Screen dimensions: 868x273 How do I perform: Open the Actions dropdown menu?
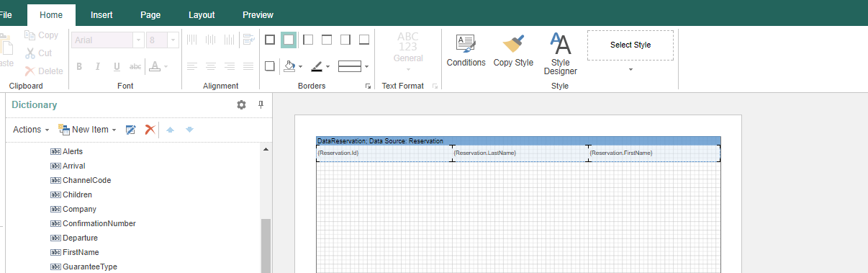(x=31, y=130)
